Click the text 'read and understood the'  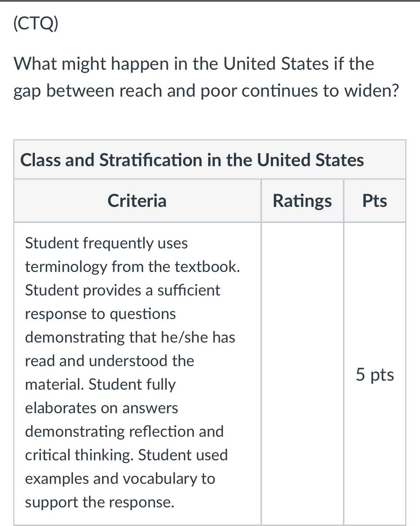(x=110, y=361)
